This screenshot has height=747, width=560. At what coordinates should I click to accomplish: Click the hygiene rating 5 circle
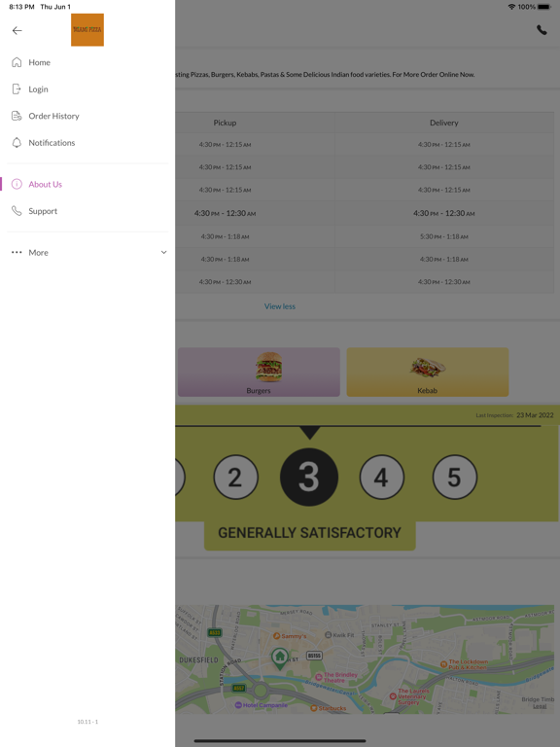point(455,477)
